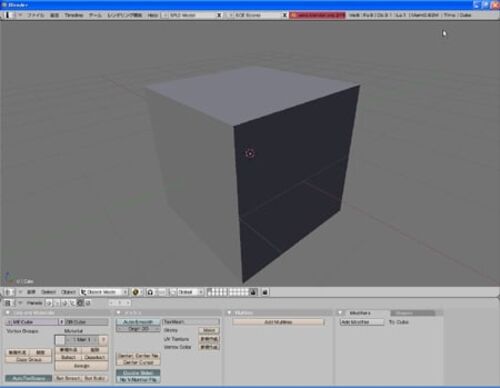Viewport: 500px width, 388px height.
Task: Click the ME:Cube mesh name field
Action: [x=32, y=322]
